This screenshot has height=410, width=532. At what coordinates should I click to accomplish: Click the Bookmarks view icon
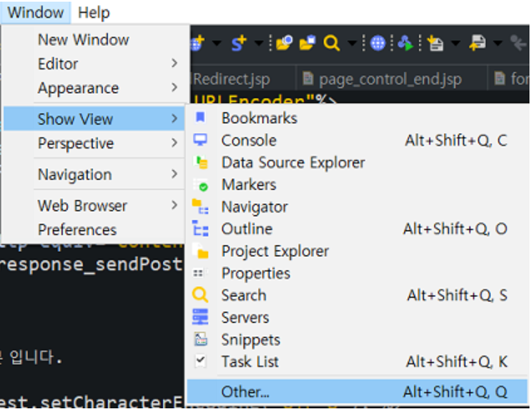pyautogui.click(x=200, y=117)
